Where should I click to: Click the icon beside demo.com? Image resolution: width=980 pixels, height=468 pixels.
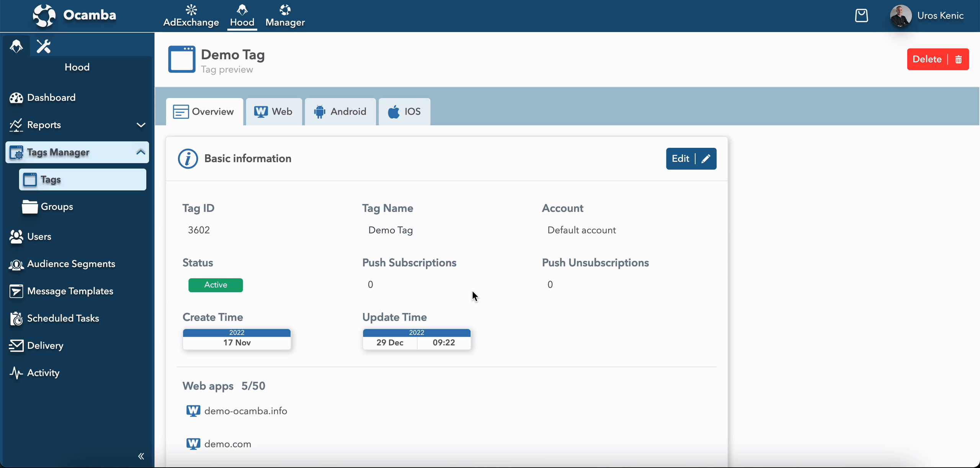193,444
